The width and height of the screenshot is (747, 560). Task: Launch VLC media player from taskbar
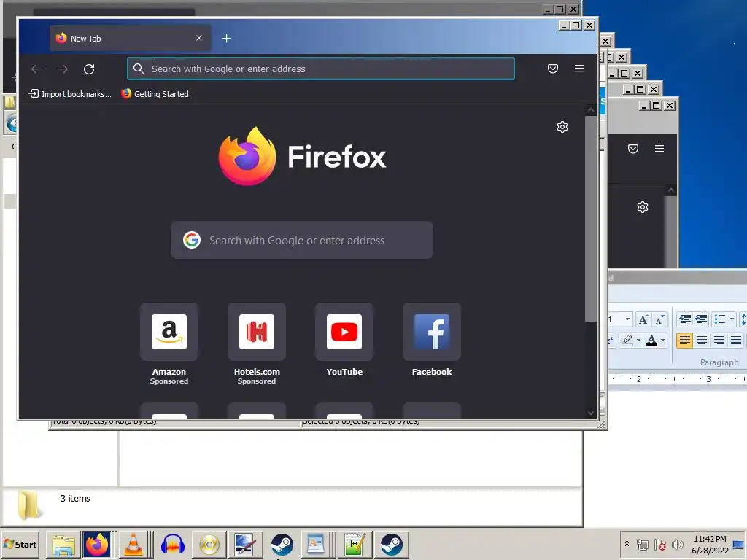click(x=133, y=544)
